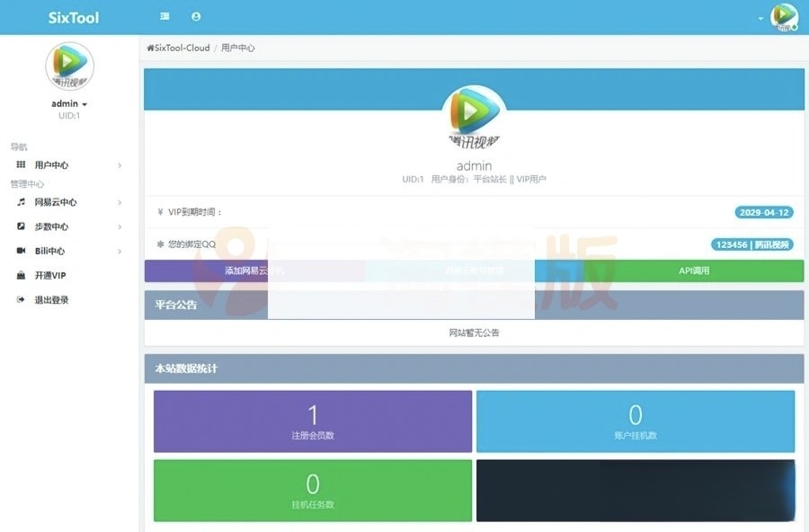Click the logout icon beside 退出登录

[x=21, y=300]
